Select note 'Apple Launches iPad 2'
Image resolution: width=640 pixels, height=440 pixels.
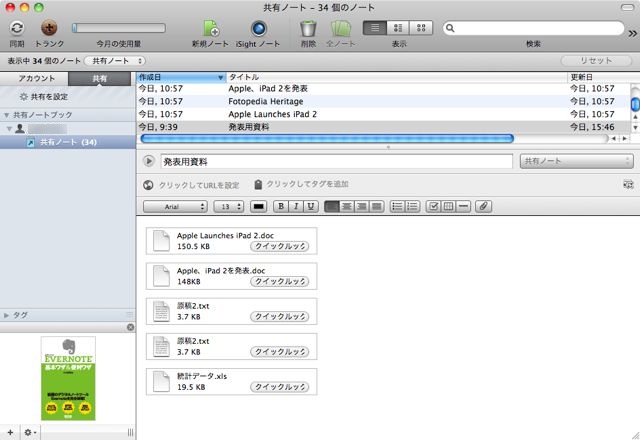[384, 114]
